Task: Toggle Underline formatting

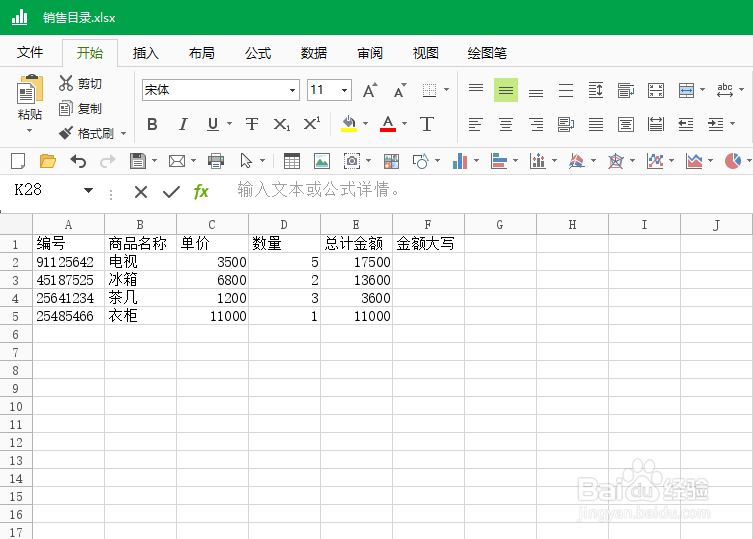Action: coord(213,124)
